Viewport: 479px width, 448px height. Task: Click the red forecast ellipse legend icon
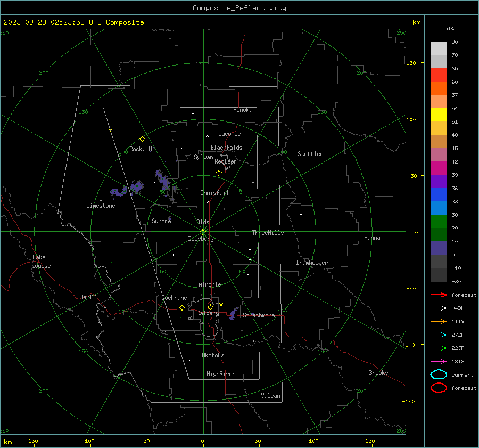tap(439, 388)
